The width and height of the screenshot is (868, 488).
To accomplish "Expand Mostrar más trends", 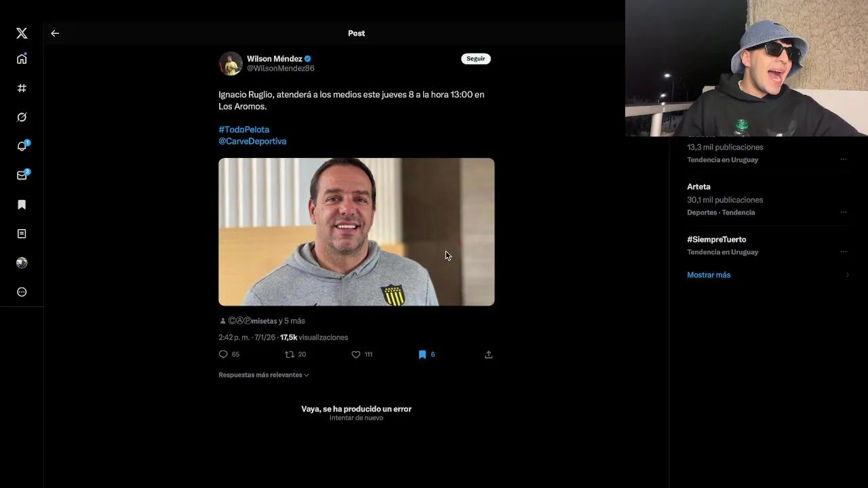I will tap(709, 275).
